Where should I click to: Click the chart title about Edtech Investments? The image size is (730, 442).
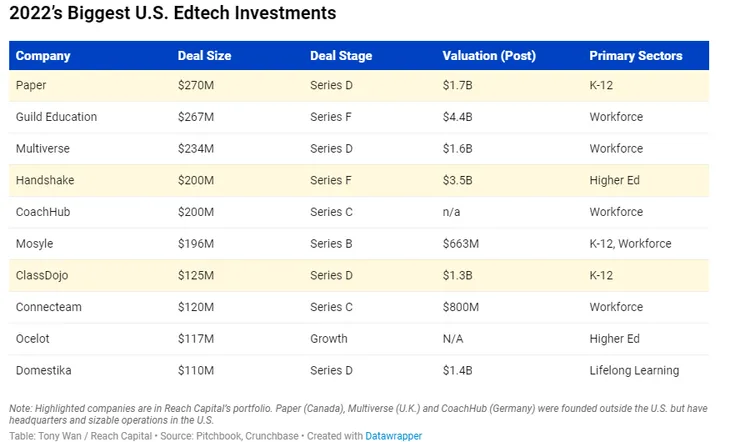coord(172,14)
